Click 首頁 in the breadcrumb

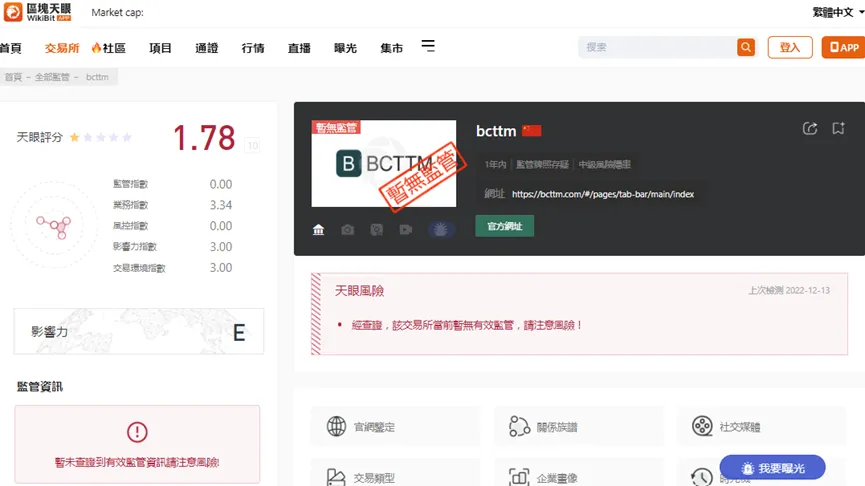tap(13, 77)
